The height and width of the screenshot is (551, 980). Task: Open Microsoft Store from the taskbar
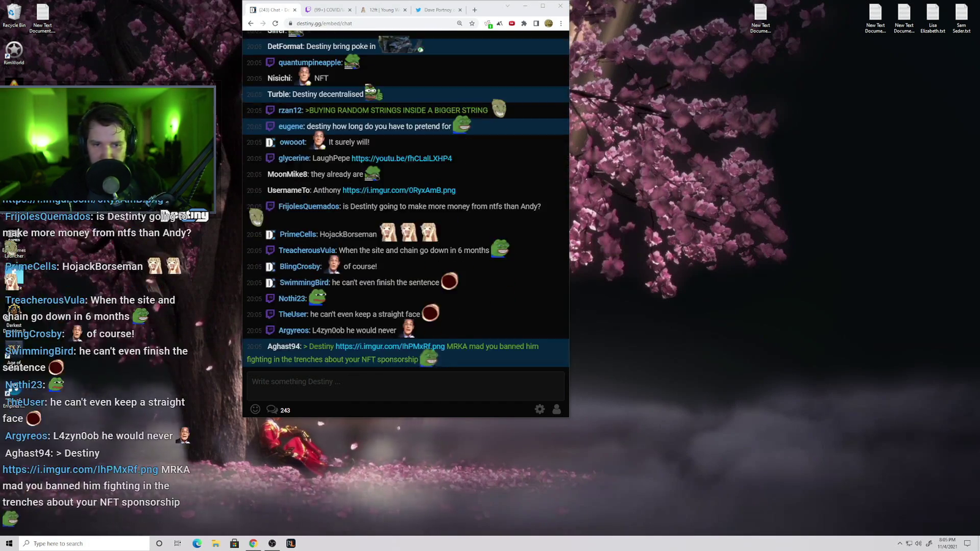click(234, 543)
